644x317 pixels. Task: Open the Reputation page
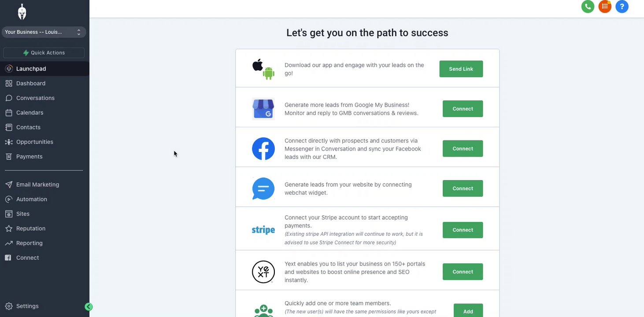(x=31, y=229)
